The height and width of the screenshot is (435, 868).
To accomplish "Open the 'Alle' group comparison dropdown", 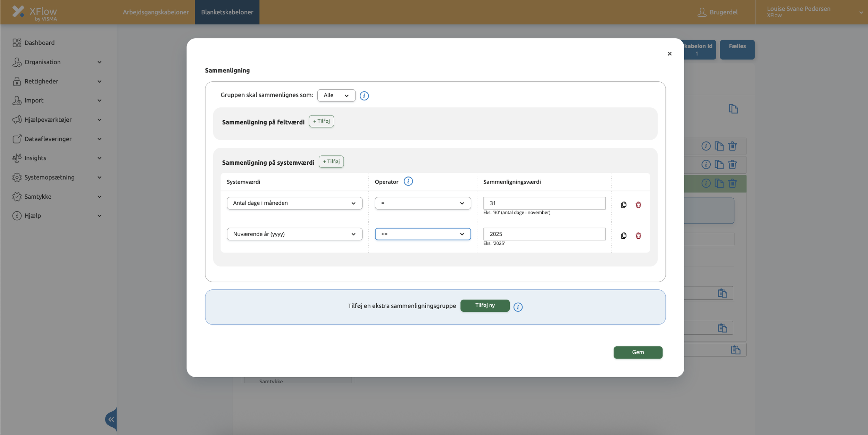I will [x=336, y=96].
